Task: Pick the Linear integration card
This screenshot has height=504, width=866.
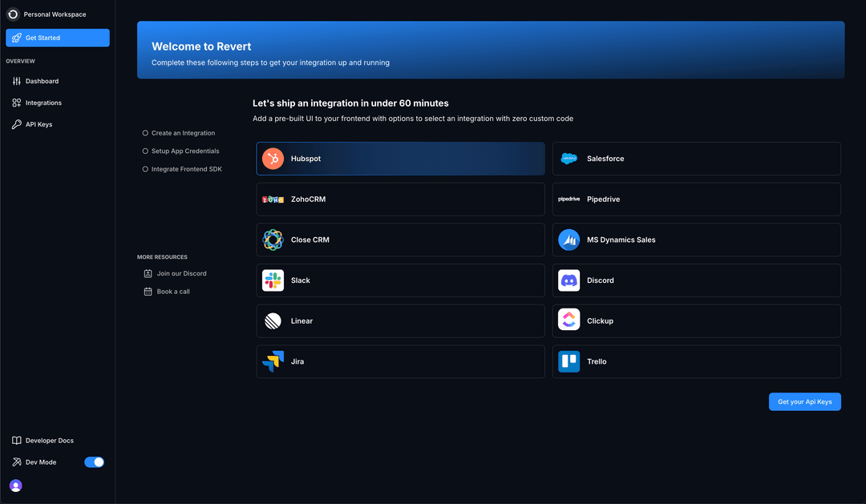Action: pos(400,321)
